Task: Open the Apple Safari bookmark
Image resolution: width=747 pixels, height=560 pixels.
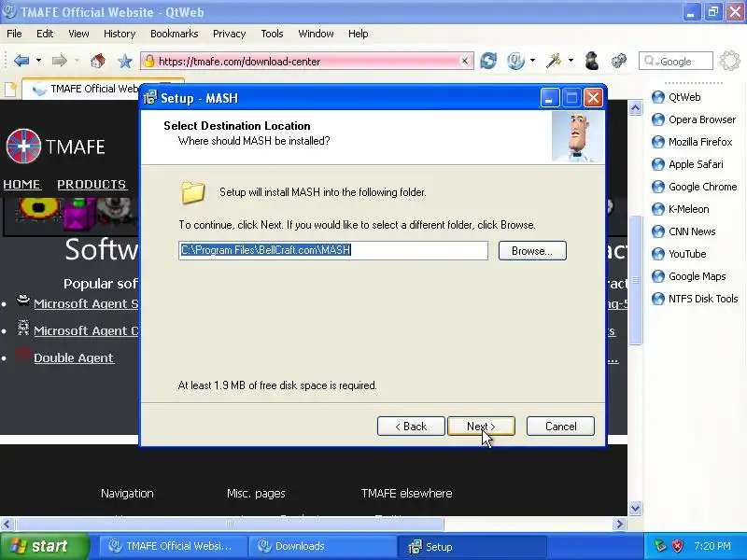Action: tap(687, 164)
